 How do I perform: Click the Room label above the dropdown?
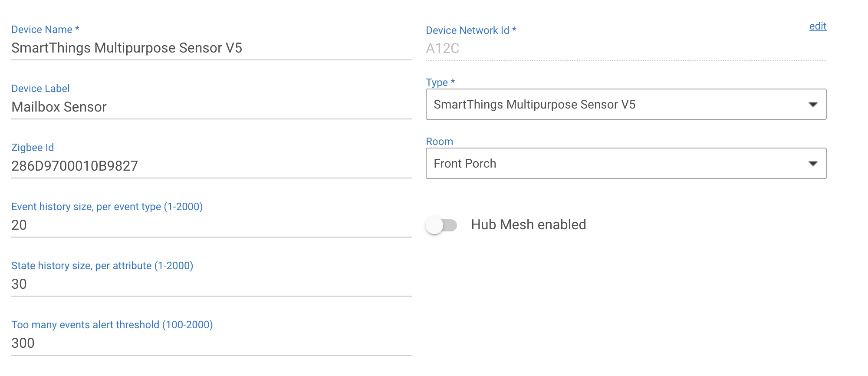(439, 142)
